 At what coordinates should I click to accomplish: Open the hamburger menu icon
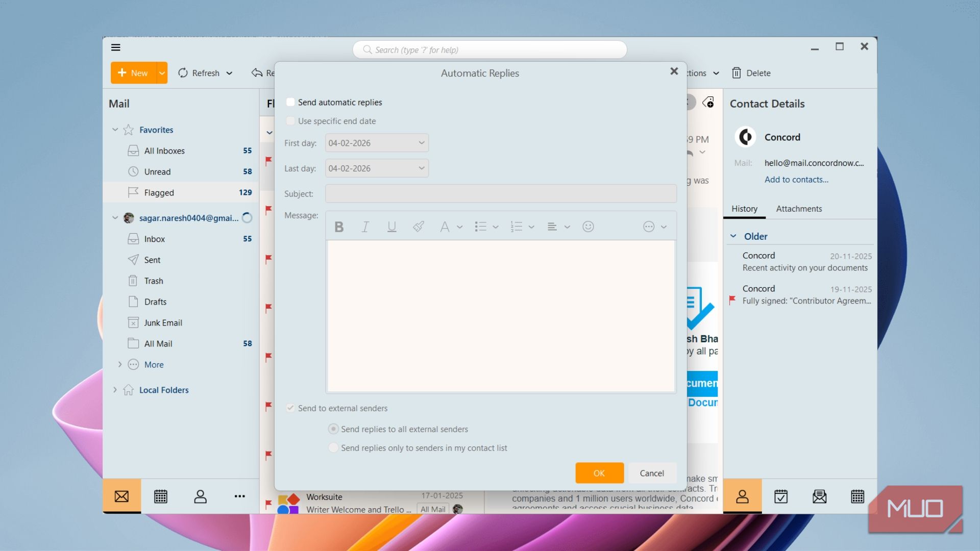tap(116, 47)
